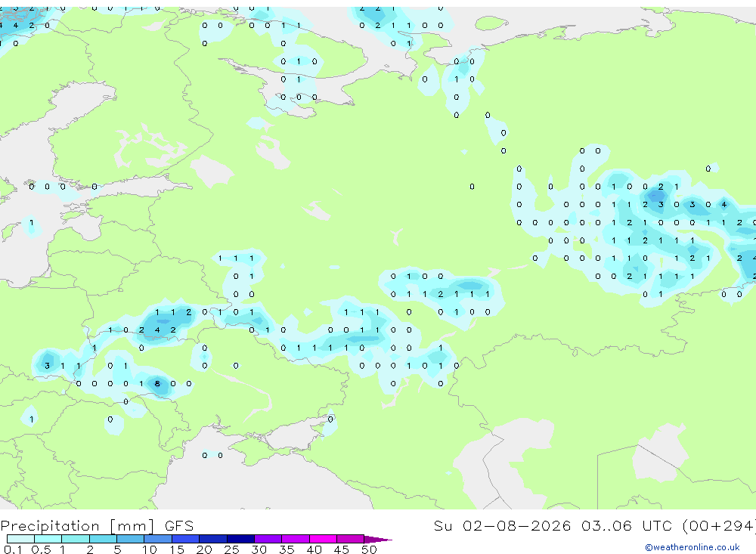756x554 pixels.
Task: Click the over-50 mm legend arrow tip
Action: [x=378, y=540]
